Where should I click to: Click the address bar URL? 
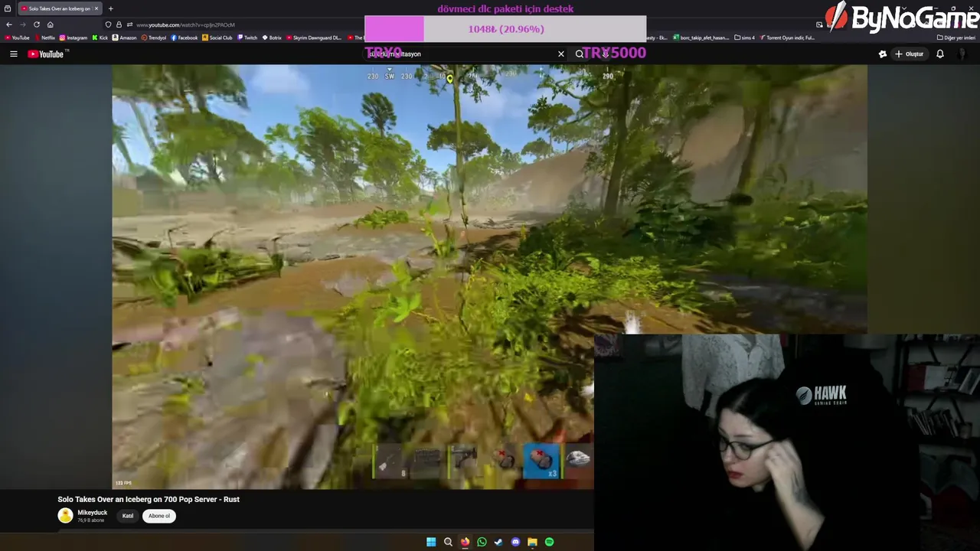(185, 24)
